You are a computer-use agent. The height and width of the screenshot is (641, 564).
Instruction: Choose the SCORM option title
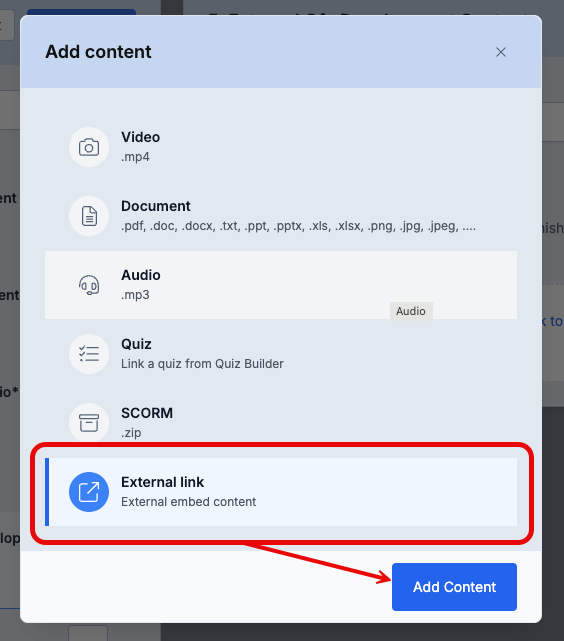147,413
